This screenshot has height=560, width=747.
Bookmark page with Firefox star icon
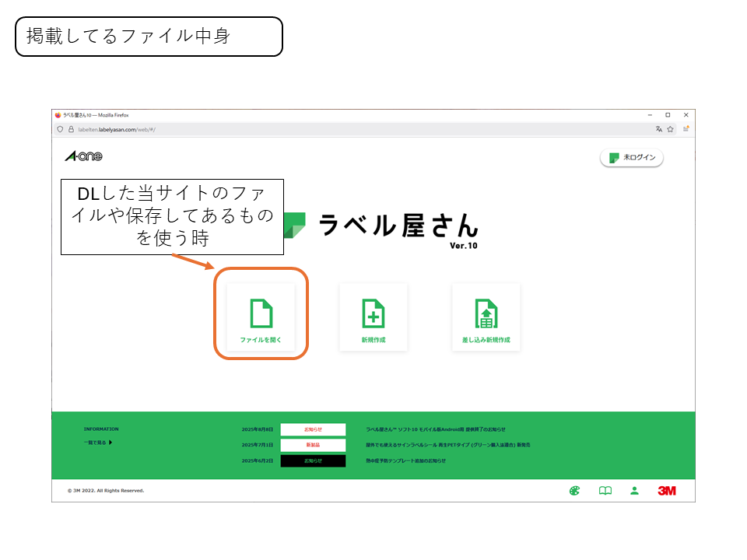click(x=670, y=129)
